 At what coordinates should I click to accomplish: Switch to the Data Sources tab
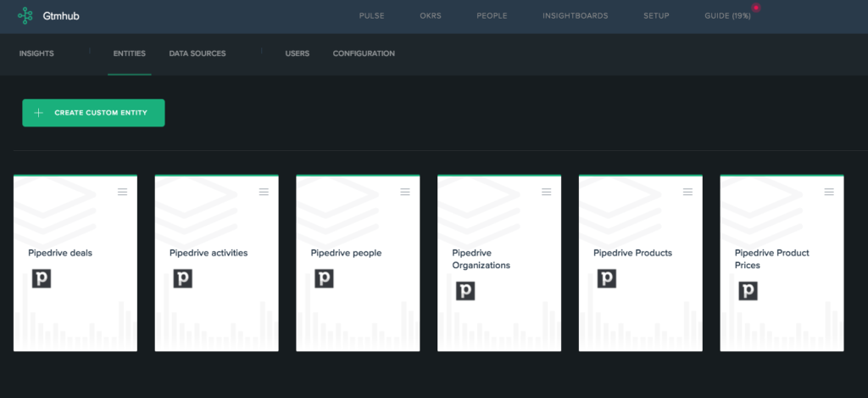click(198, 53)
